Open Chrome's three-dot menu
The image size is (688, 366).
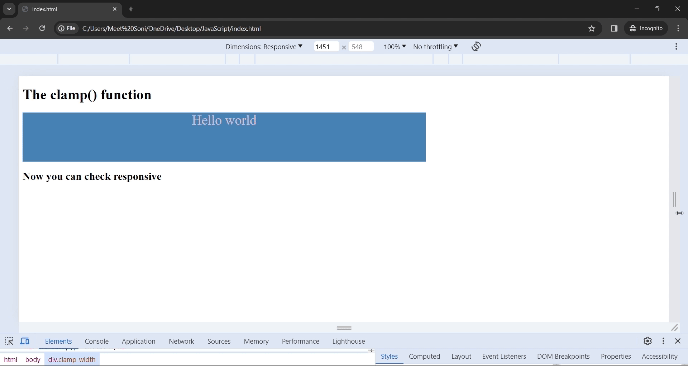pyautogui.click(x=678, y=29)
